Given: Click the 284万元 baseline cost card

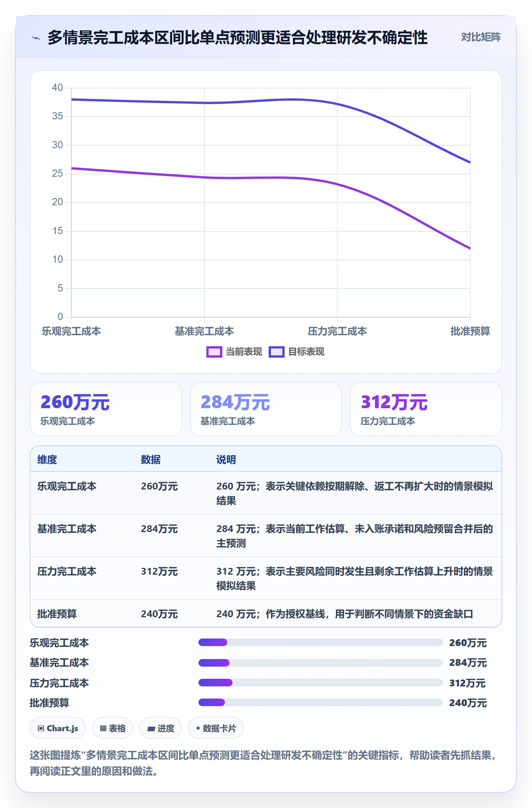Looking at the screenshot, I should coord(266,409).
